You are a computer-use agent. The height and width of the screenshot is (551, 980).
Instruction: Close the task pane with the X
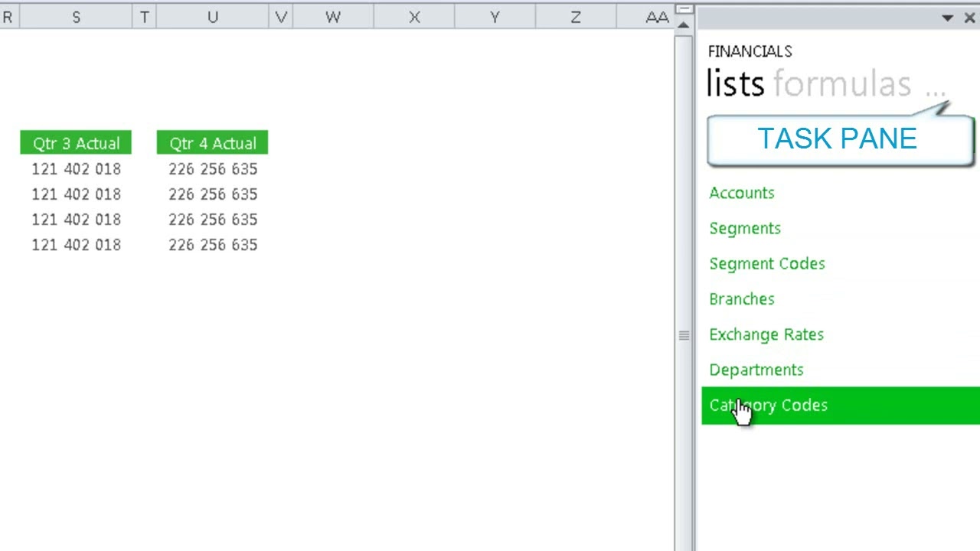click(969, 18)
